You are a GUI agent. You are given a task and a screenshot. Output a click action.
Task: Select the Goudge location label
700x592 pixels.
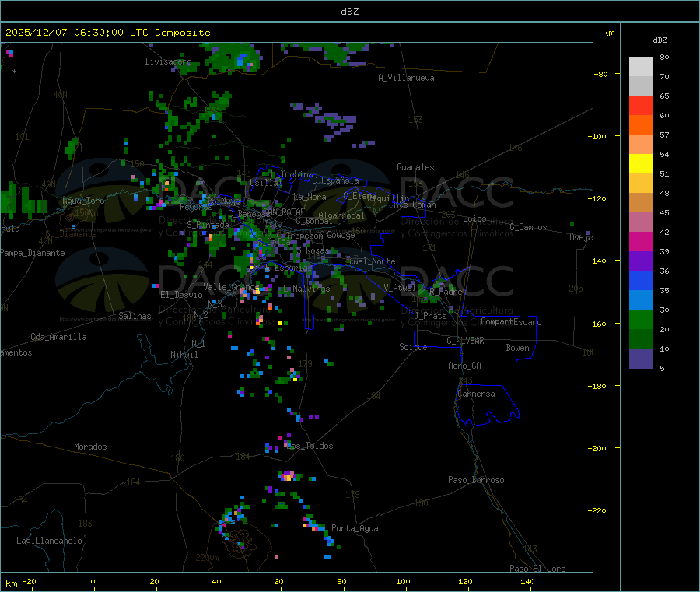pos(341,235)
